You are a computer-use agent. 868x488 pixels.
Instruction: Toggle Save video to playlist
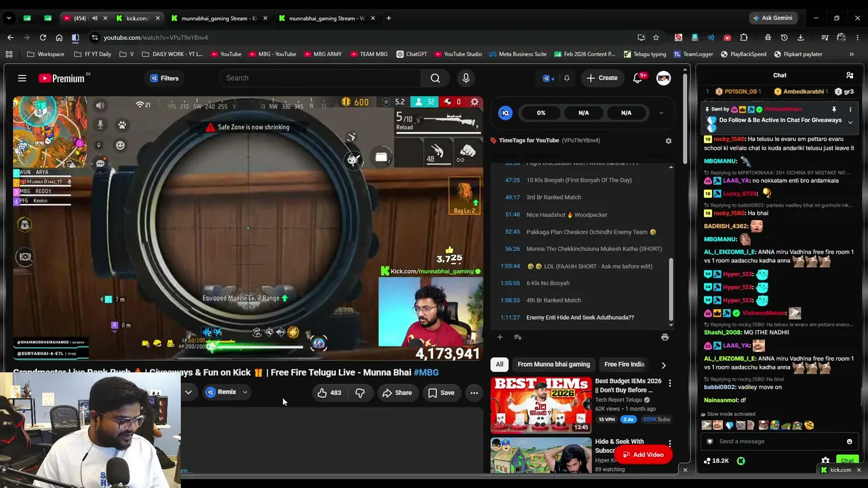[x=441, y=392]
